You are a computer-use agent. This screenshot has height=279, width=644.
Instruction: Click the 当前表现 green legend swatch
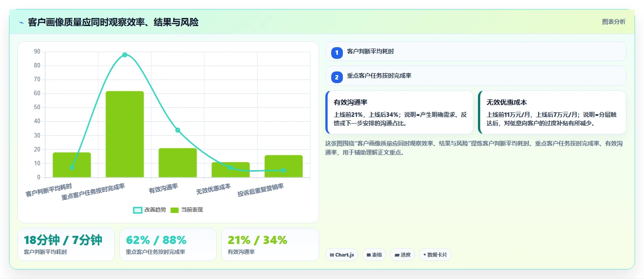pyautogui.click(x=175, y=210)
